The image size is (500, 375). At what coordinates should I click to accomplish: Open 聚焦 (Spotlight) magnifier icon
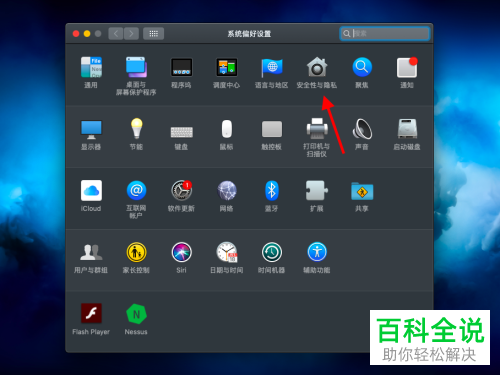[362, 67]
